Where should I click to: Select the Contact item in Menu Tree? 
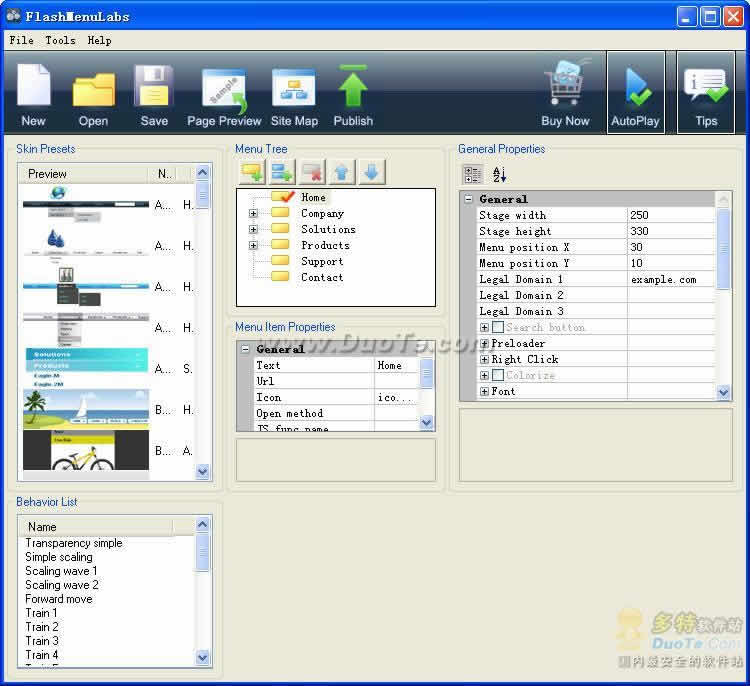pyautogui.click(x=322, y=277)
